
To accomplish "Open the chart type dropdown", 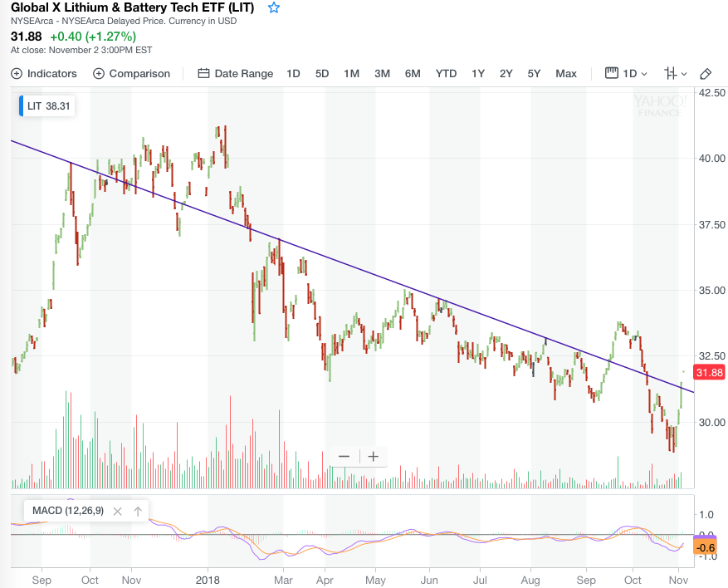I will pos(676,73).
